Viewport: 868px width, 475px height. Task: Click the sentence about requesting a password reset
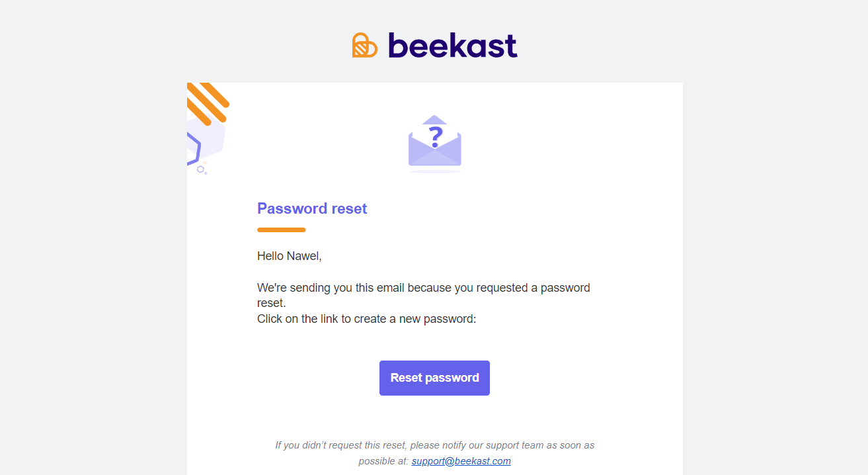point(424,296)
